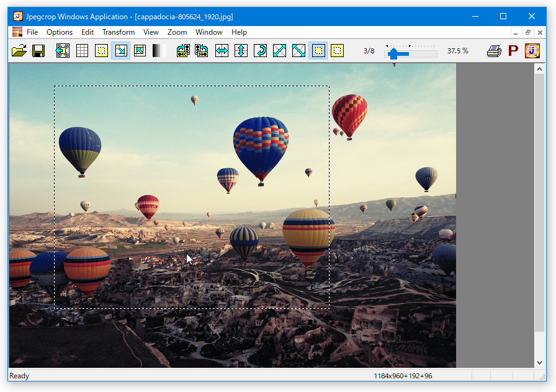Click the up-left arrow frame icon
This screenshot has width=556, height=392.
tap(140, 51)
